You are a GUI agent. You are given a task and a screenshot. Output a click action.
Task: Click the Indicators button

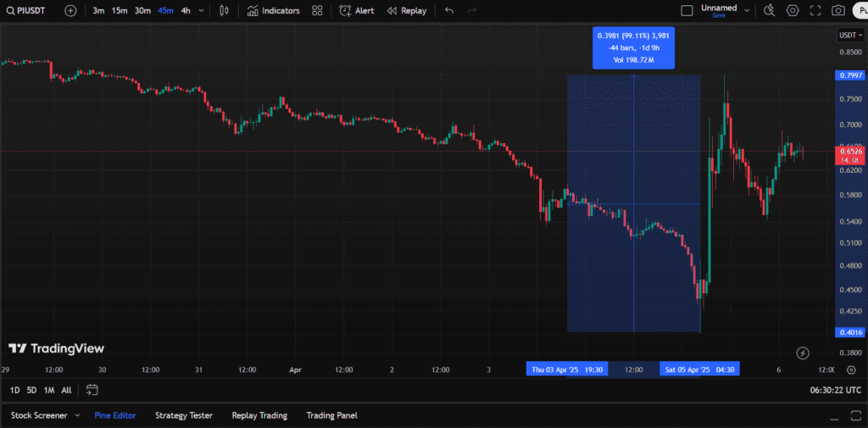coord(273,11)
